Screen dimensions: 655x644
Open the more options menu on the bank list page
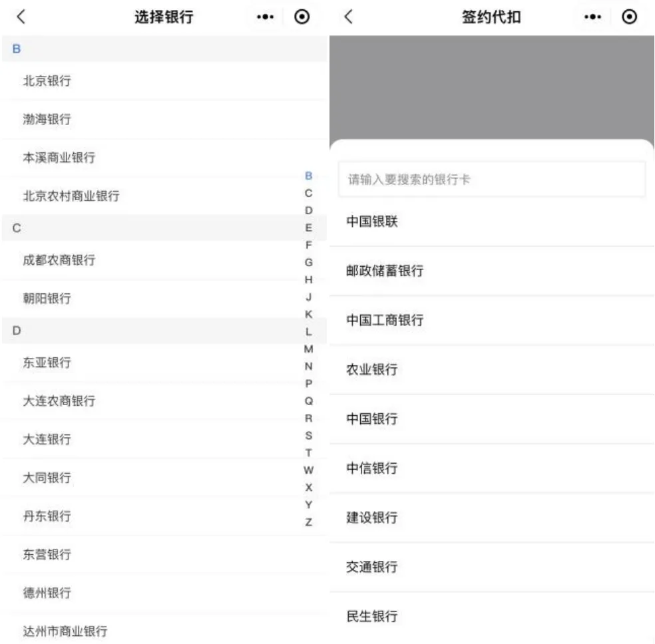click(264, 17)
